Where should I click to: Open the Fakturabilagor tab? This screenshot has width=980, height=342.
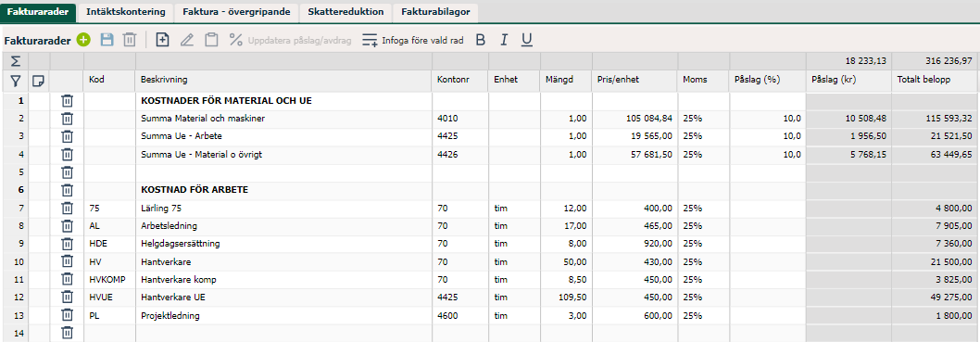[435, 12]
